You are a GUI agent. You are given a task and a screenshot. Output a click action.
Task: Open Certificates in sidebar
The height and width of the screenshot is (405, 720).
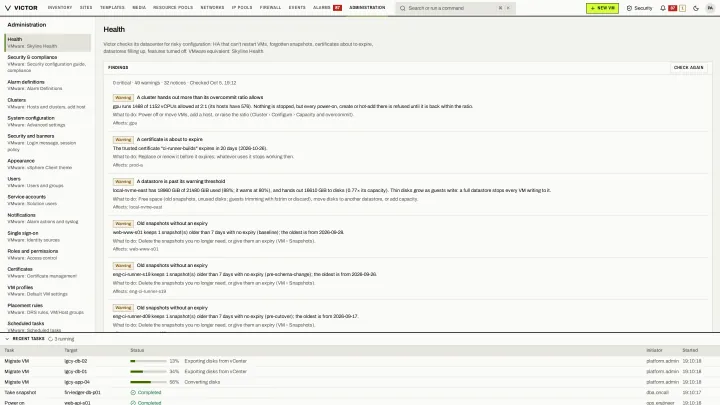coord(48,272)
